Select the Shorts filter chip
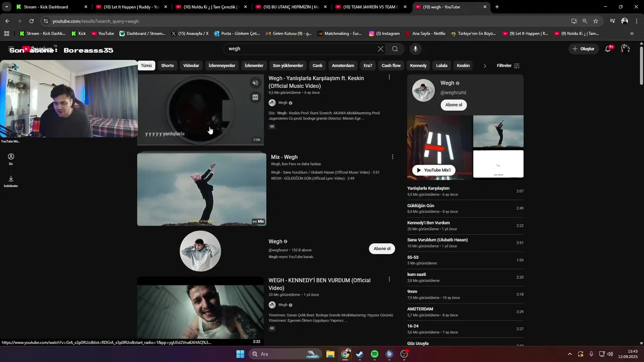The width and height of the screenshot is (644, 362). tap(168, 65)
